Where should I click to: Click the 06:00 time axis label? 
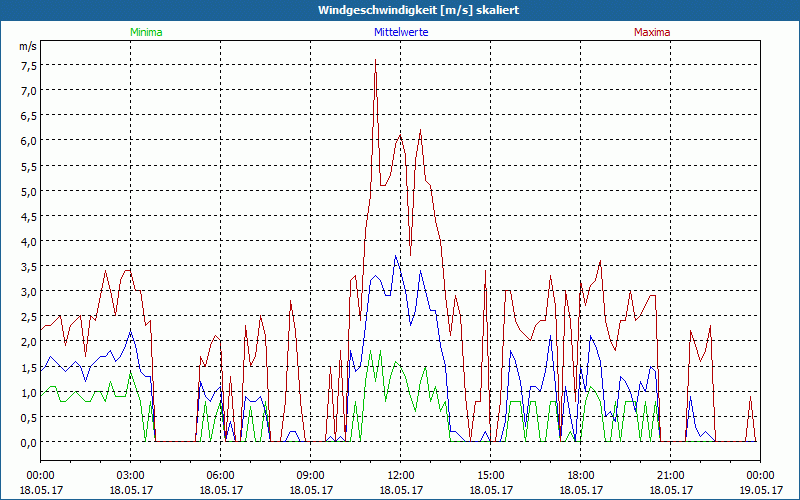(220, 476)
